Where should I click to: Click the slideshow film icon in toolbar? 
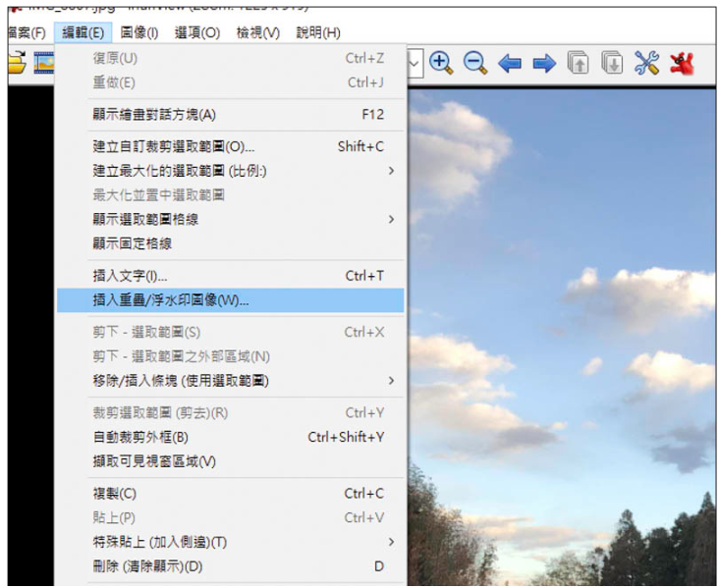(x=43, y=63)
